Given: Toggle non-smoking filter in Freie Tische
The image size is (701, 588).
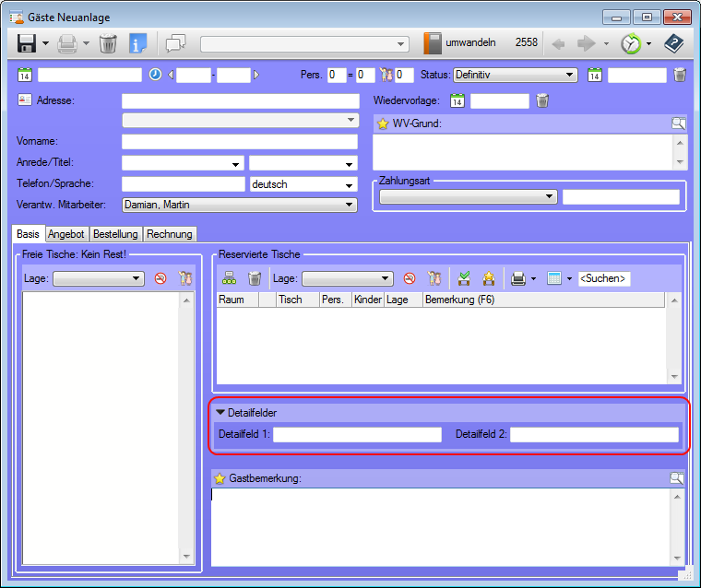Looking at the screenshot, I should point(160,278).
